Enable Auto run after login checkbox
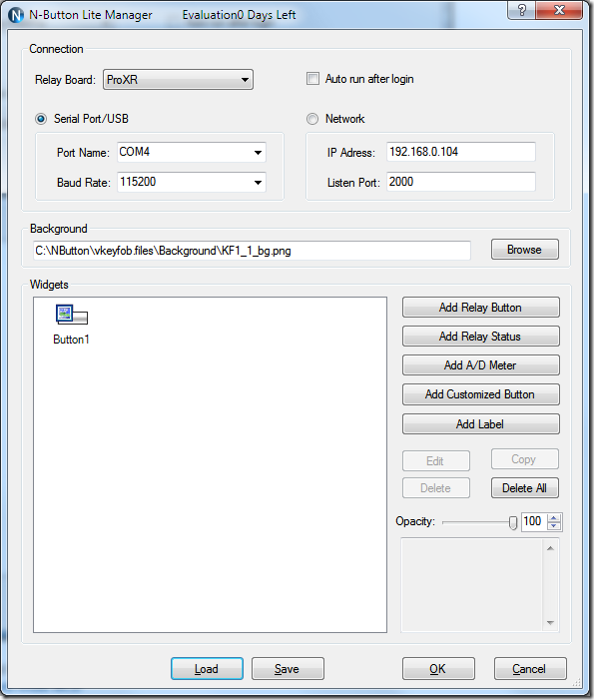The width and height of the screenshot is (594, 700). pos(312,79)
